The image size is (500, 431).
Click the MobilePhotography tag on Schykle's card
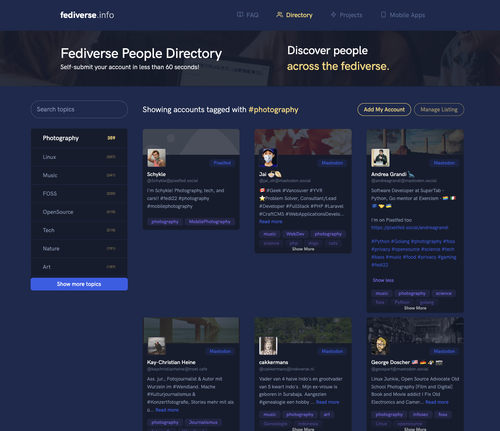[210, 222]
